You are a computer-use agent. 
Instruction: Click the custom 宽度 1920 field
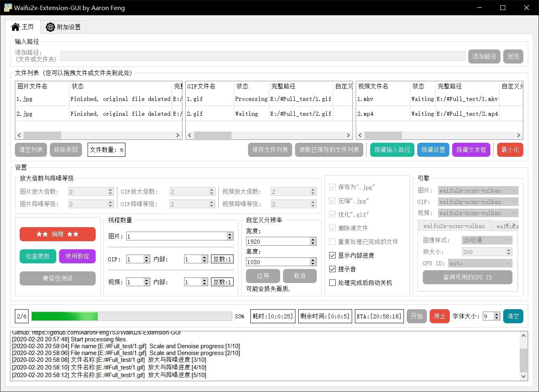[281, 241]
